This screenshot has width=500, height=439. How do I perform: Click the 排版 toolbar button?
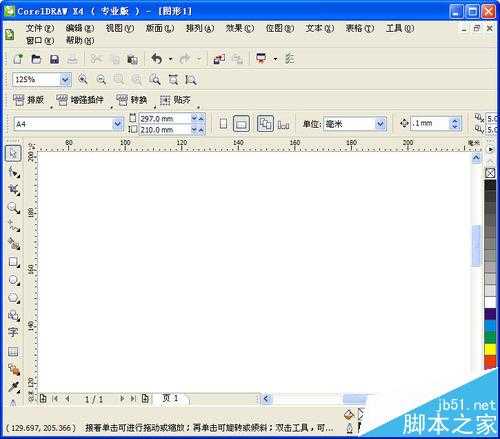29,100
